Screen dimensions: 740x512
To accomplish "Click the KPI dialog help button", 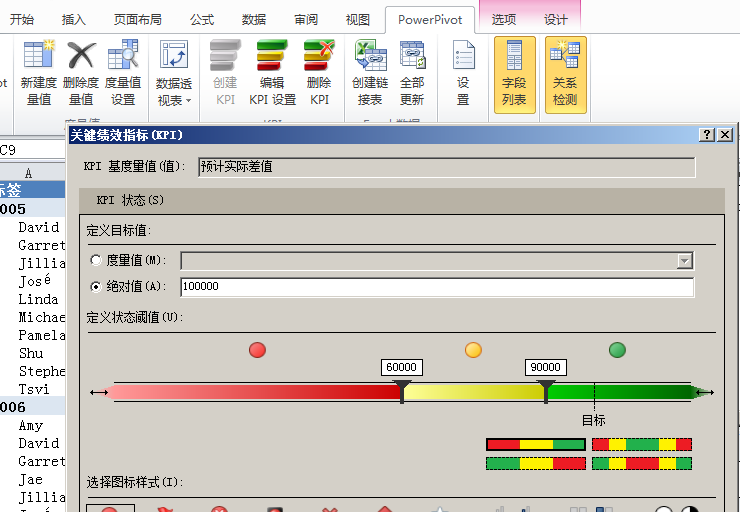I will click(x=706, y=135).
